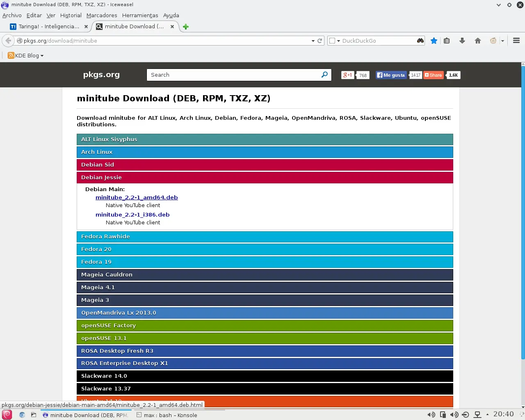Open the Archivo menu
The height and width of the screenshot is (420, 525).
coord(12,15)
